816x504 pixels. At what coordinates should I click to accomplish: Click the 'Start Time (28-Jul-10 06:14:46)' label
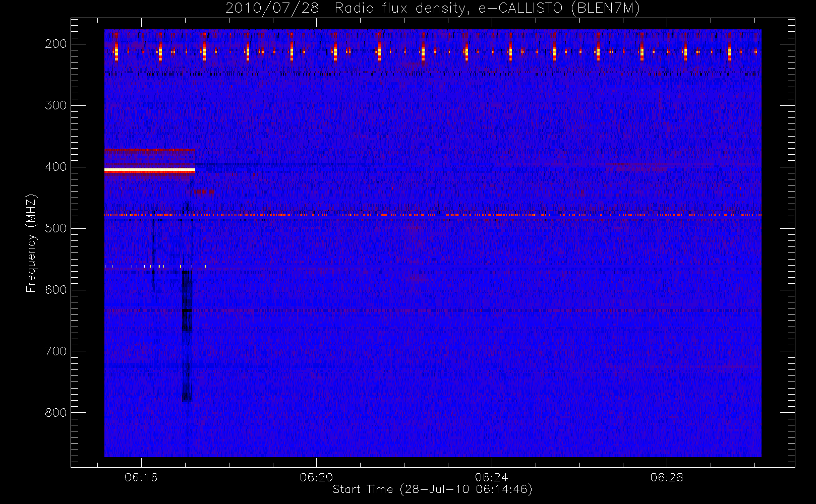coord(432,489)
